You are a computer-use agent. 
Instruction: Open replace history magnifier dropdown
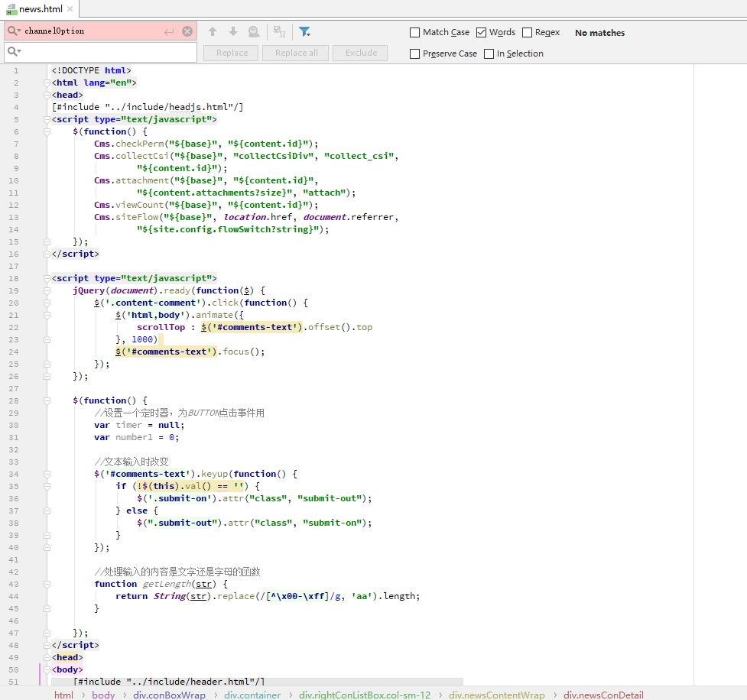(14, 52)
